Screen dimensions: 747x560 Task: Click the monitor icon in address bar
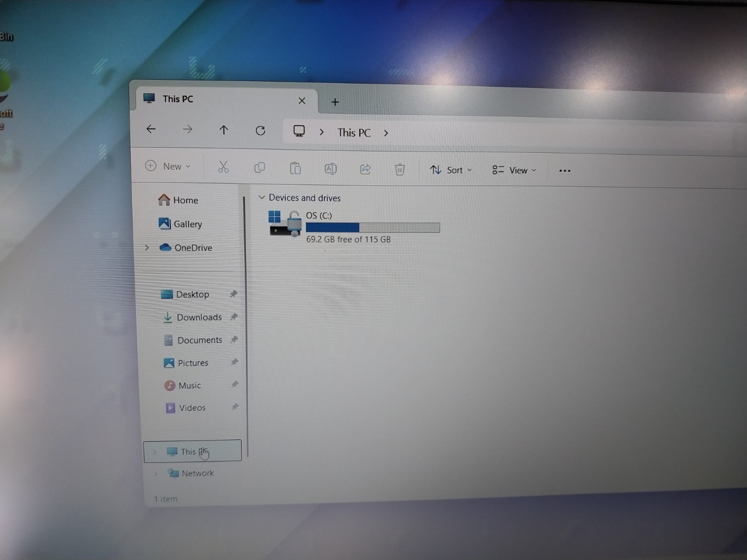click(299, 131)
